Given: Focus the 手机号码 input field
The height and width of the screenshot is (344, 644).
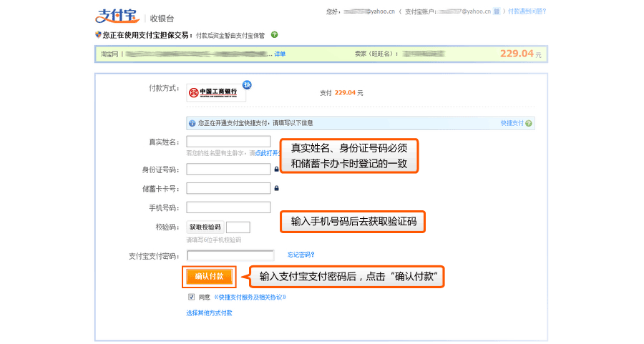Looking at the screenshot, I should (x=228, y=207).
